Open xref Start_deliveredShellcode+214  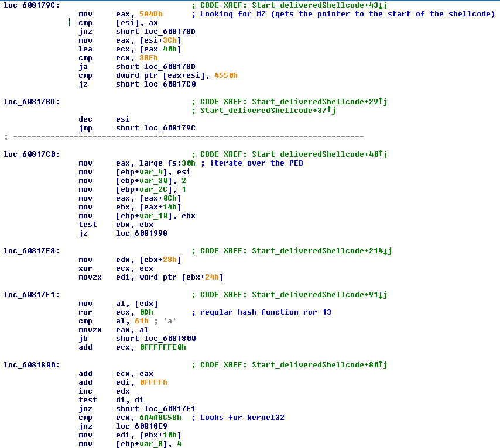[x=322, y=251]
